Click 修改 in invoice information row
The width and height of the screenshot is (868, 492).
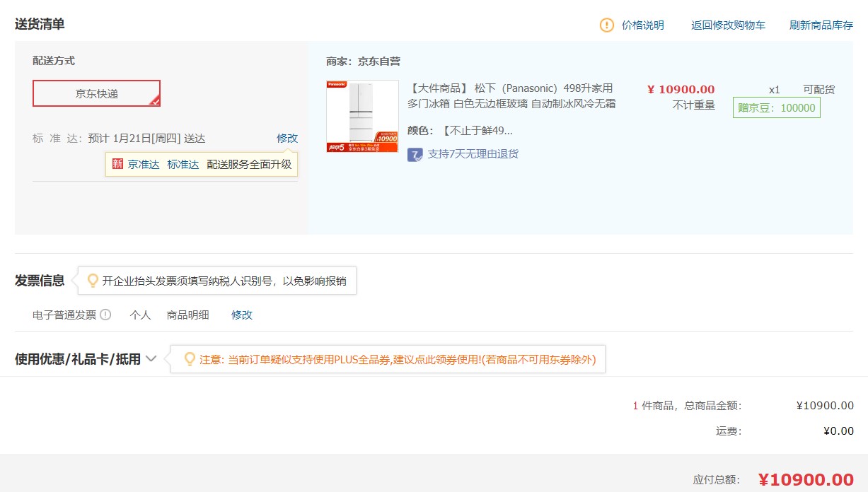click(242, 315)
